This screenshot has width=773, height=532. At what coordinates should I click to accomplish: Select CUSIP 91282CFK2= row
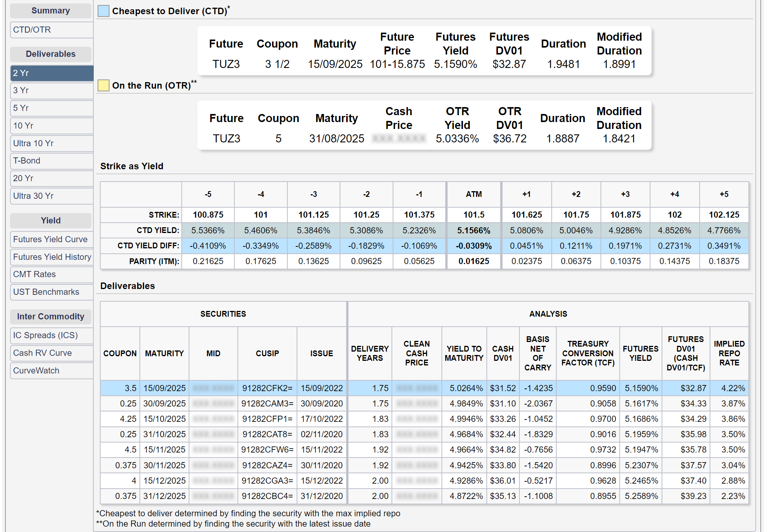click(x=425, y=388)
